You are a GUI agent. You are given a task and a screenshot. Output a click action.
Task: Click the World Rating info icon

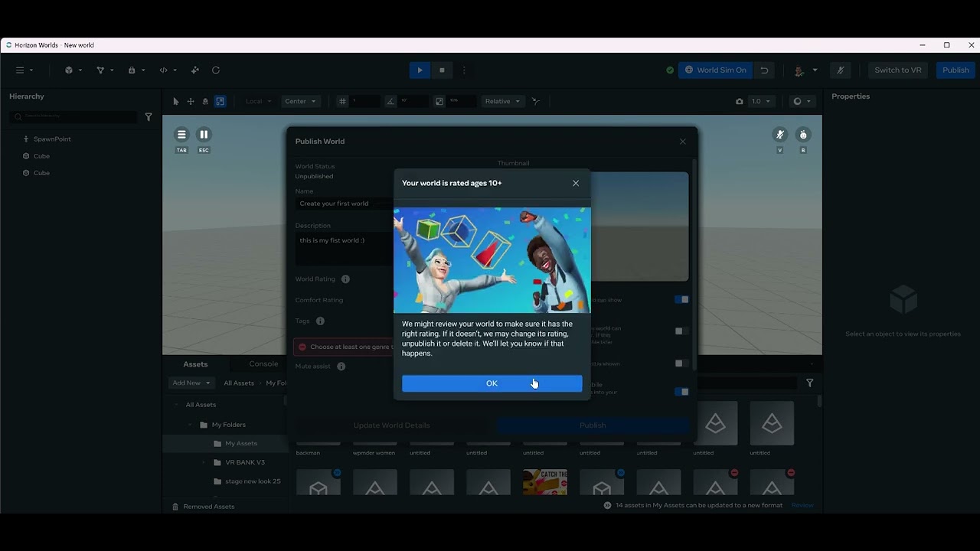[x=345, y=279]
